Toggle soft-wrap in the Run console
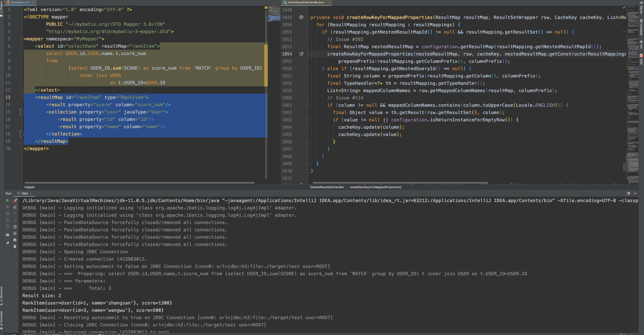Image resolution: width=644 pixels, height=335 pixels. pyautogui.click(x=15, y=227)
